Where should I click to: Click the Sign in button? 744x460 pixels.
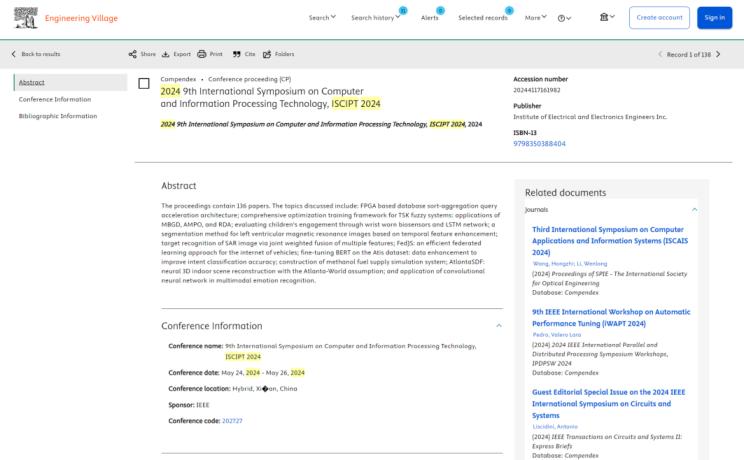714,17
